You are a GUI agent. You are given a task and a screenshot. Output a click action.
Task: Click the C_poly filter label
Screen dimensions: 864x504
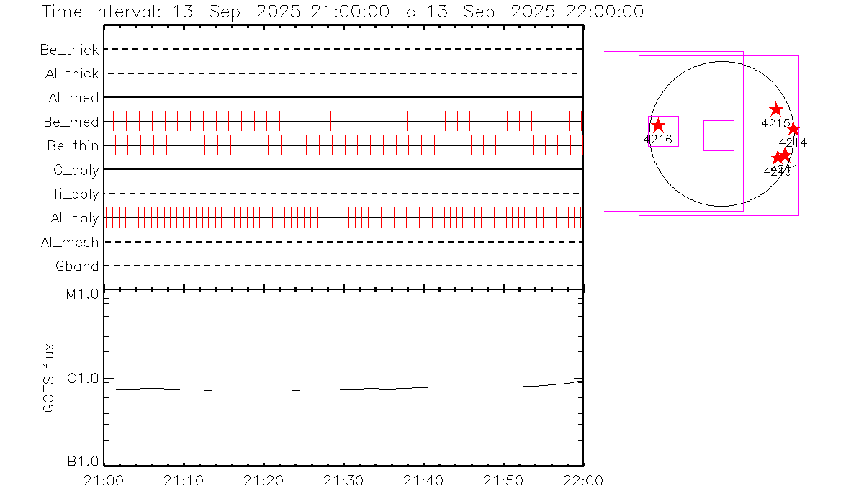[x=75, y=170]
